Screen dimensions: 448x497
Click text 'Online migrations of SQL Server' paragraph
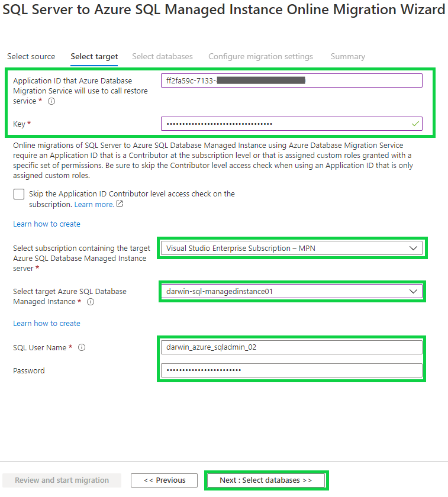pos(213,160)
